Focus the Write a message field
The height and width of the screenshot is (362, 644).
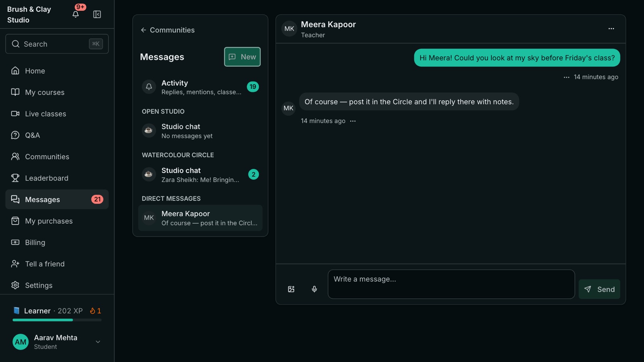click(451, 284)
